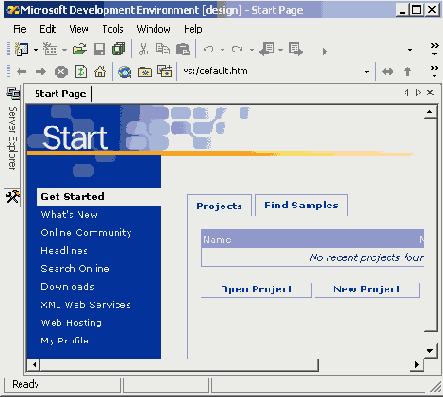The image size is (443, 397).
Task: Open the Redo history dropdown arrow
Action: (x=252, y=50)
